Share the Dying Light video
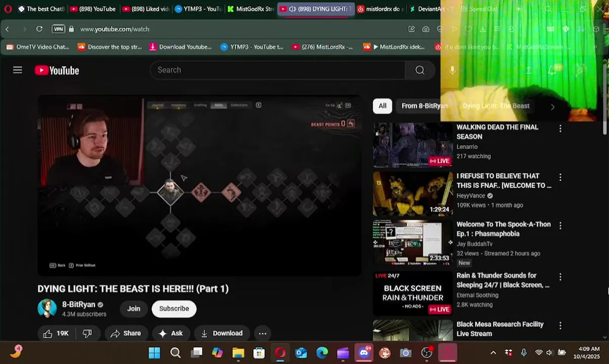Image resolution: width=609 pixels, height=364 pixels. pyautogui.click(x=126, y=333)
